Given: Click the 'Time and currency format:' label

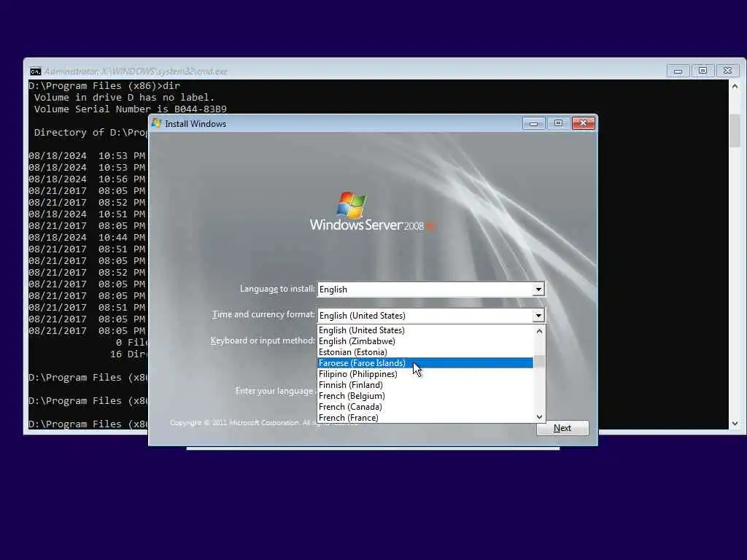Looking at the screenshot, I should tap(263, 314).
